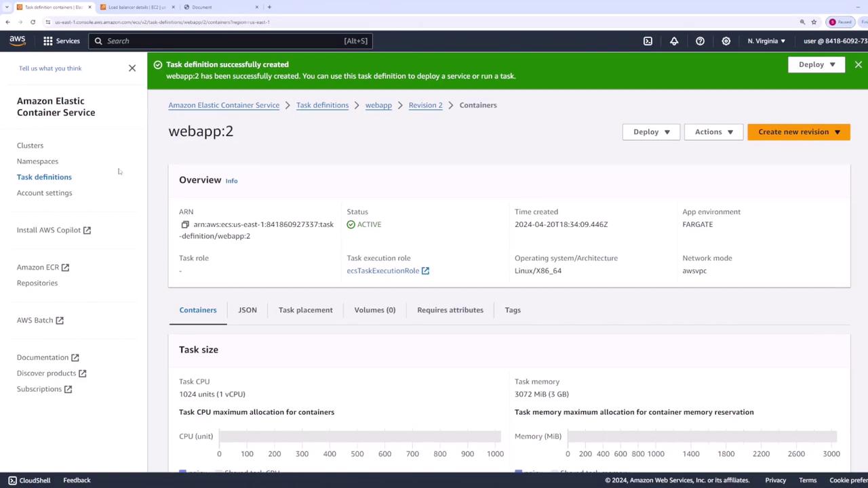Click the external link icon beside Subscriptions

[68, 389]
